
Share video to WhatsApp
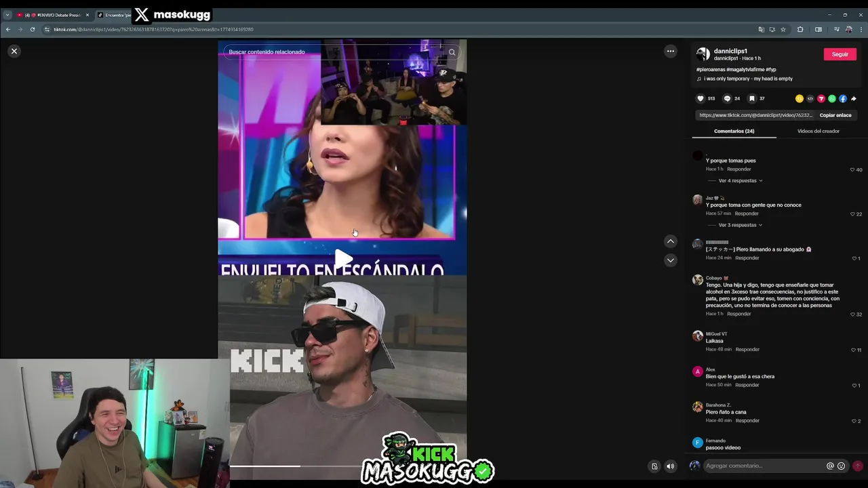[x=832, y=98]
